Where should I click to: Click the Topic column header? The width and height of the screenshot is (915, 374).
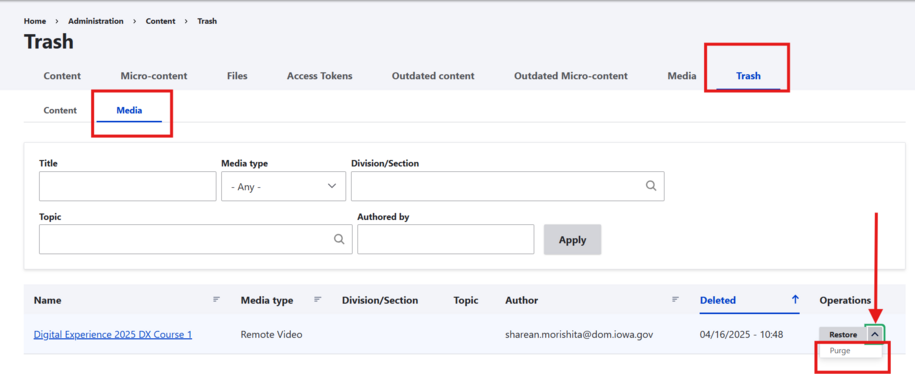click(466, 300)
